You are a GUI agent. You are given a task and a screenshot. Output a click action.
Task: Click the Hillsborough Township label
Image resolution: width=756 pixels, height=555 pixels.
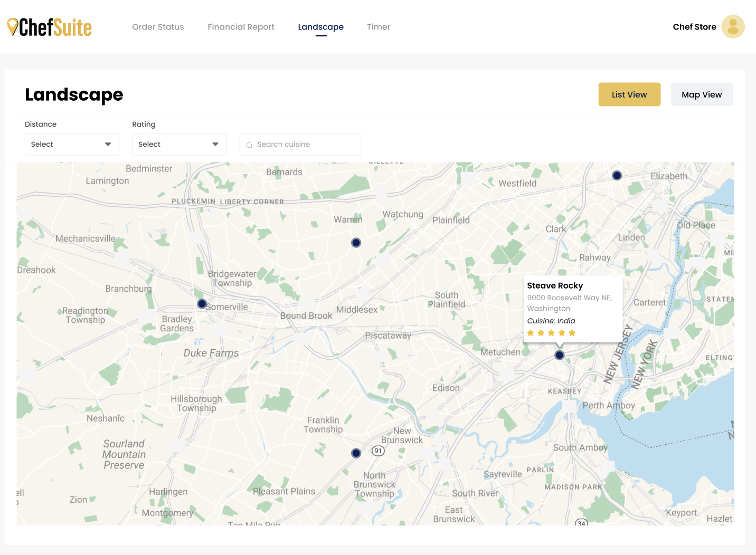(x=196, y=404)
